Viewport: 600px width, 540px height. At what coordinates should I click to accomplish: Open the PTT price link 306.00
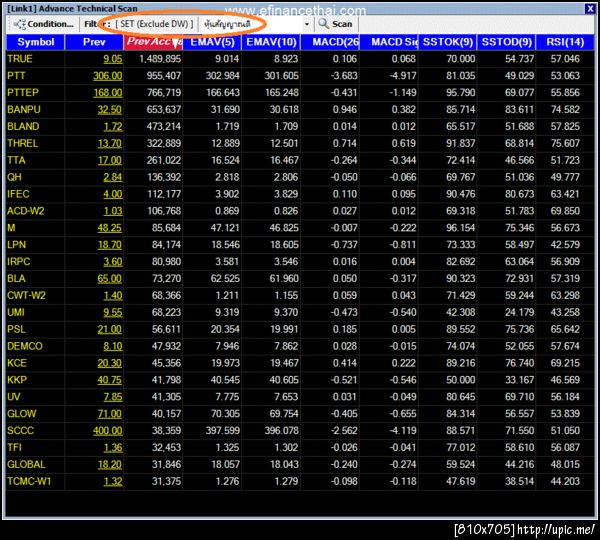point(108,76)
